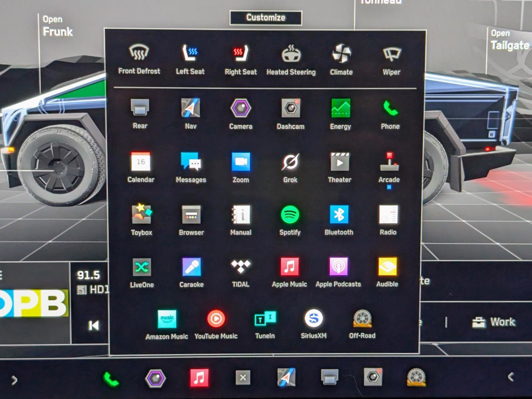The width and height of the screenshot is (532, 399).
Task: Open the OPB station artwork
Action: (x=34, y=303)
